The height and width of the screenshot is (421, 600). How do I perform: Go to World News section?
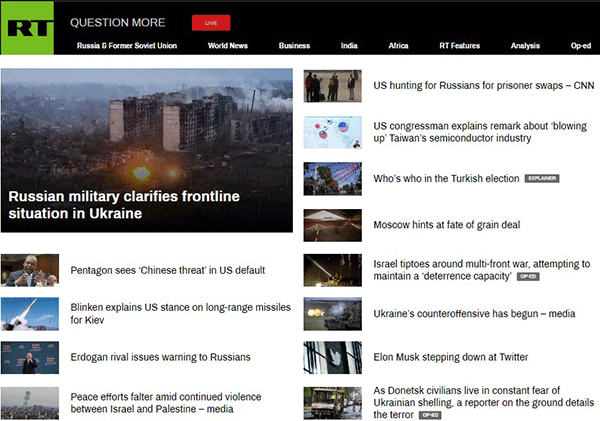click(228, 46)
